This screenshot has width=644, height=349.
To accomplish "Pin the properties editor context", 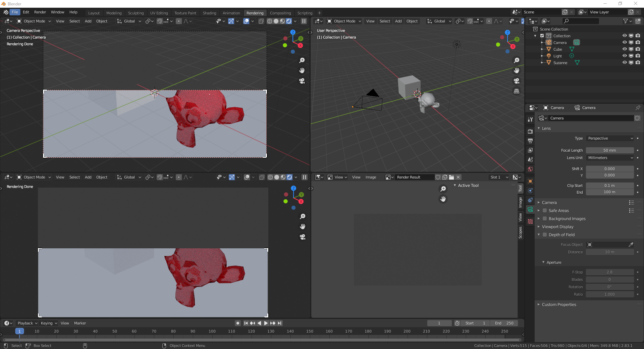I will pyautogui.click(x=638, y=108).
